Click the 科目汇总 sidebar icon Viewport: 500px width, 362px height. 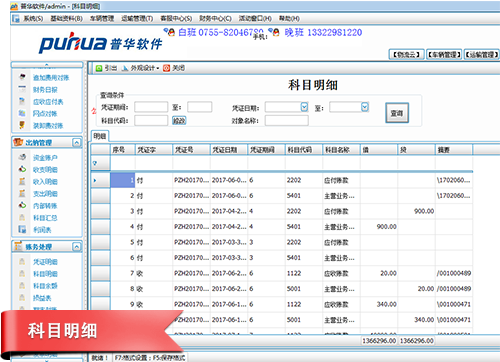tap(22, 217)
